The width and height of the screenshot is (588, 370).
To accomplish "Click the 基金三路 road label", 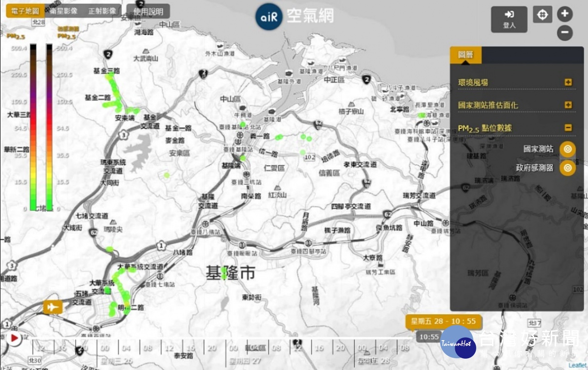I will [106, 71].
